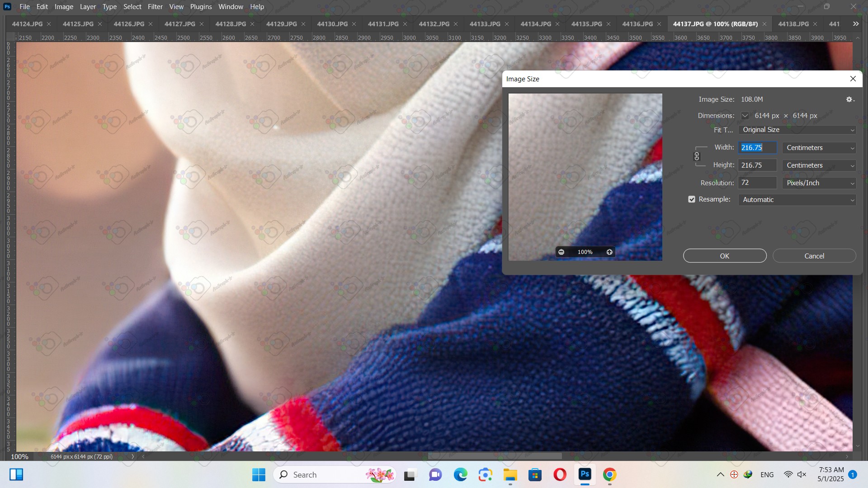The width and height of the screenshot is (868, 488).
Task: Click the Image Size preview thumbnail
Action: [585, 177]
